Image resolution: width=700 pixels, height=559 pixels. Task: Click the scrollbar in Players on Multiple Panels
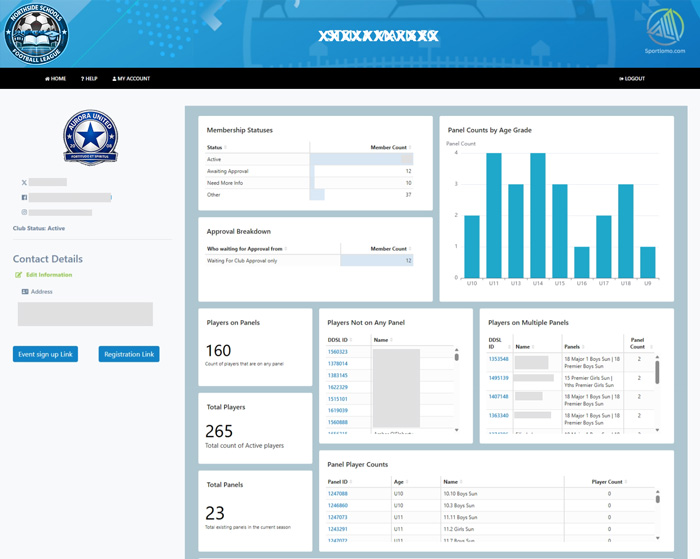[x=657, y=370]
